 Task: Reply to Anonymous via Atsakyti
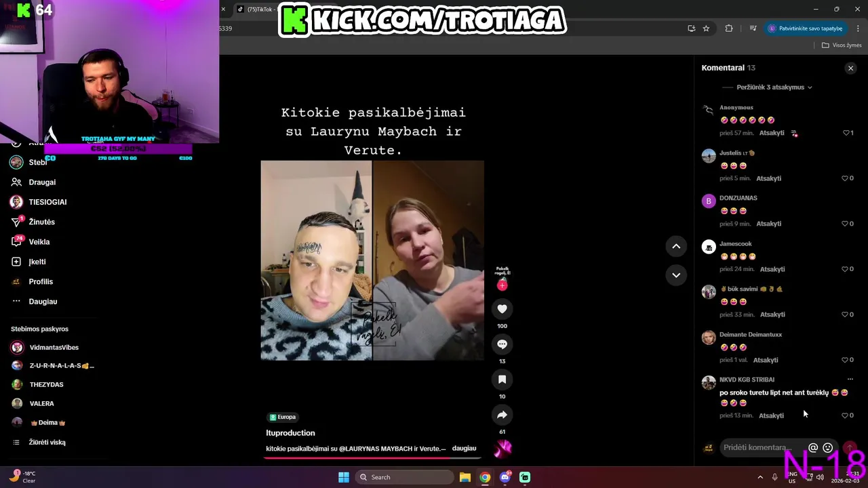(772, 133)
